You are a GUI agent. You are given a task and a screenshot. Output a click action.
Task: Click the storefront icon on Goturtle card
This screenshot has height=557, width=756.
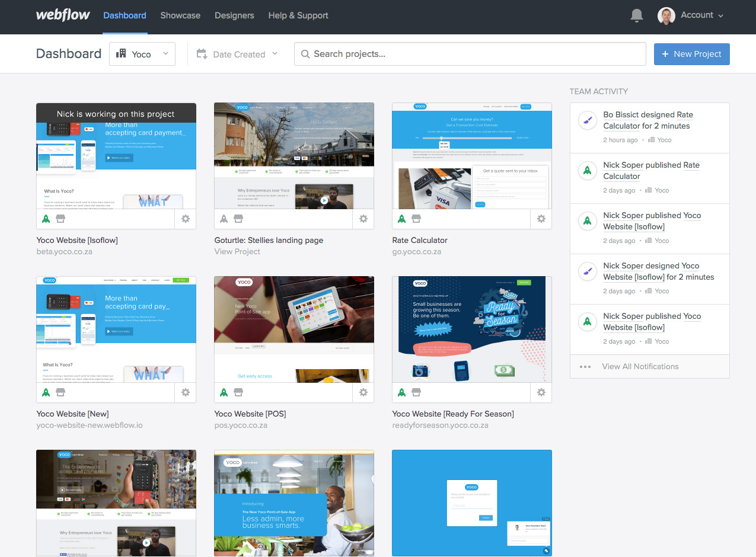238,219
